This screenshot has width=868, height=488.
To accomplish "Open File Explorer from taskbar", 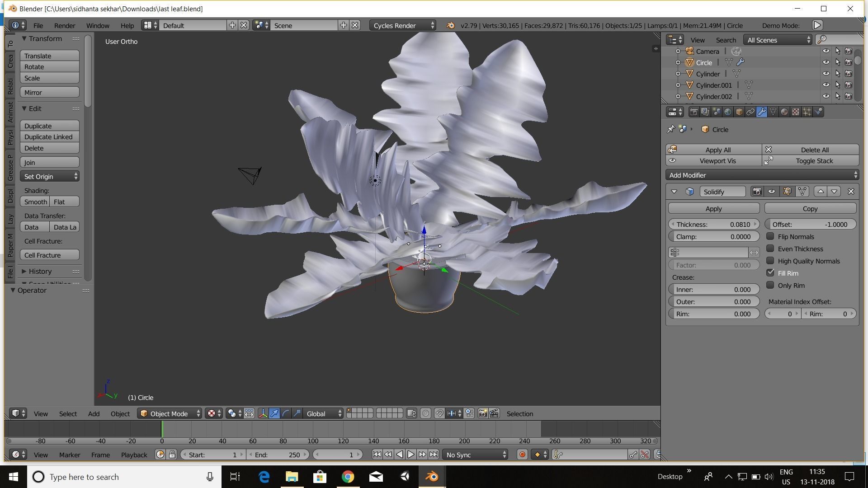I will click(292, 477).
